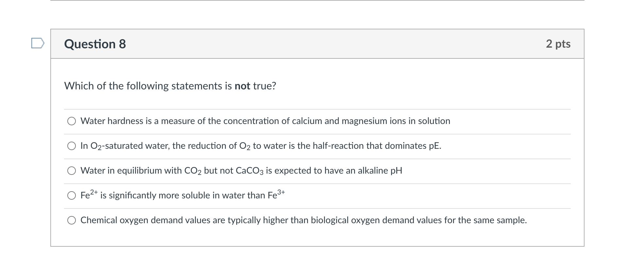The image size is (644, 263).
Task: Click the O2-saturated water statement text
Action: pos(261,146)
